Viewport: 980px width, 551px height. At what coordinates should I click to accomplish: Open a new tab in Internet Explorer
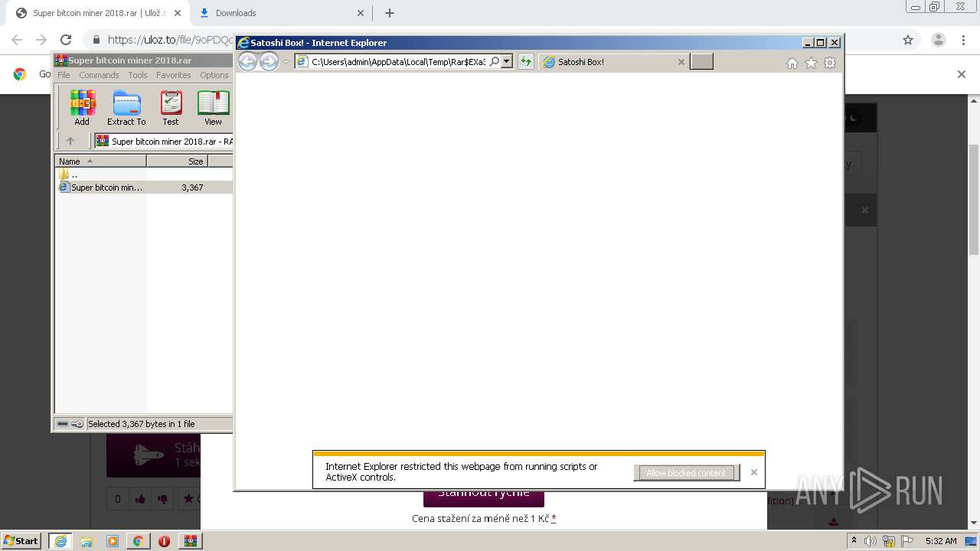[x=701, y=62]
